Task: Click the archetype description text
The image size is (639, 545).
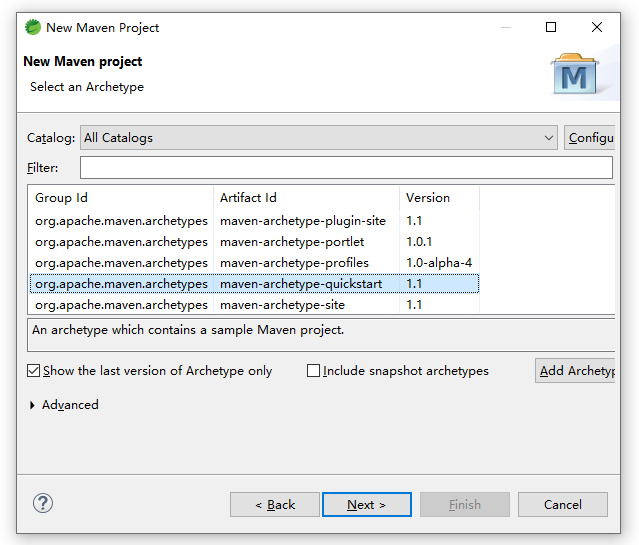Action: tap(188, 330)
